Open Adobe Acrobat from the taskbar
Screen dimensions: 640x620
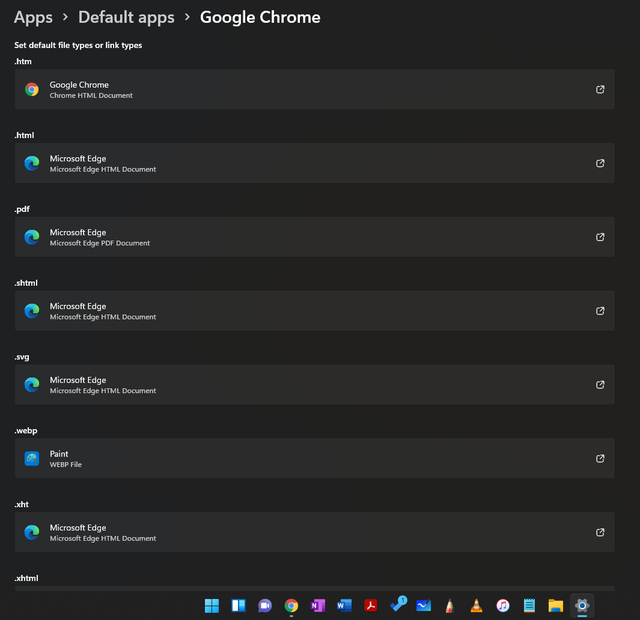click(x=371, y=606)
